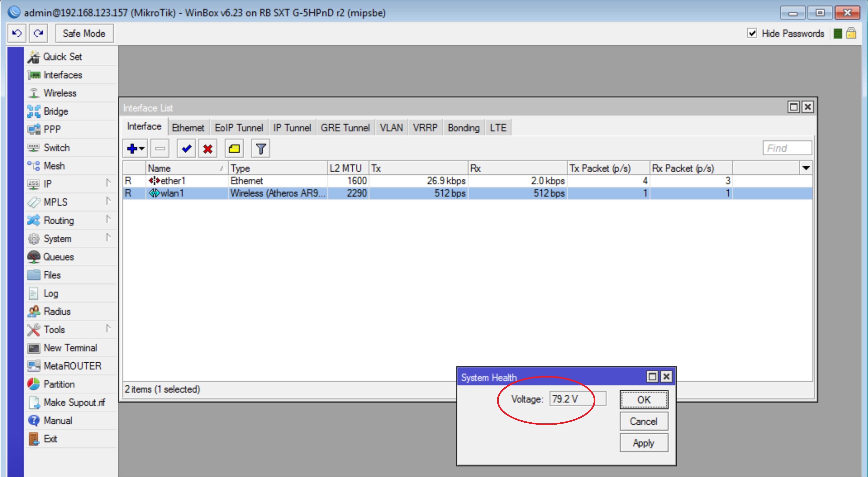Click Make Supout.rif icon
This screenshot has height=477, width=868.
(34, 403)
